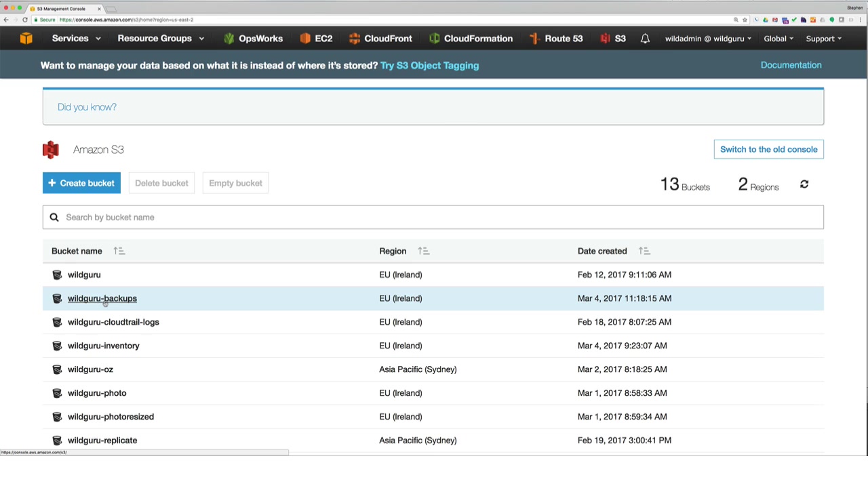Click the Delete bucket button
The height and width of the screenshot is (488, 868).
pyautogui.click(x=161, y=183)
